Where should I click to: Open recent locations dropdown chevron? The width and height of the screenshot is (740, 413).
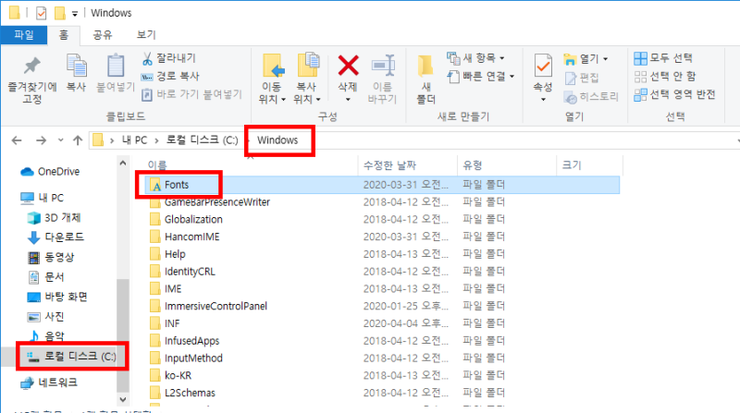pyautogui.click(x=60, y=140)
